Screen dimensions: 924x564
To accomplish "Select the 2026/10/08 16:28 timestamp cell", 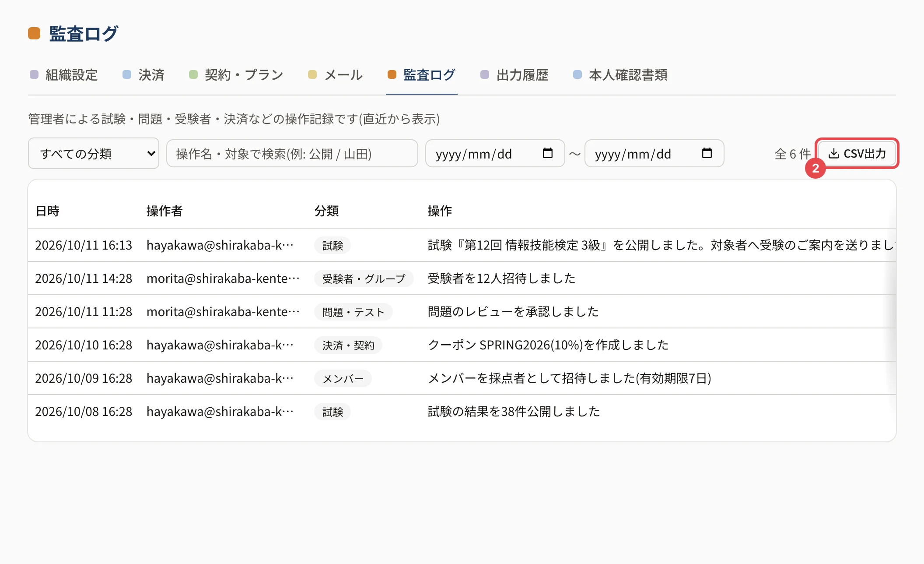I will click(x=84, y=412).
